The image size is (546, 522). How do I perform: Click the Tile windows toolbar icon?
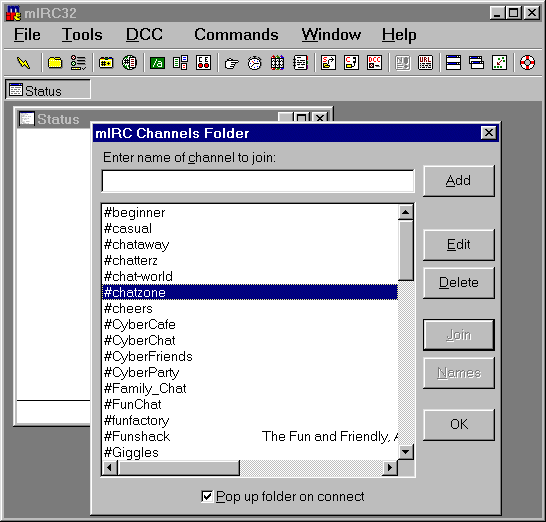click(453, 63)
